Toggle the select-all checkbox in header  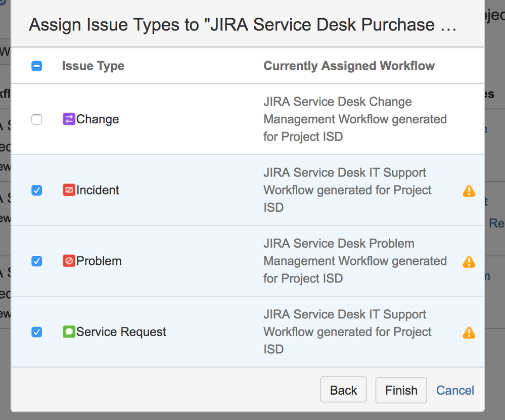tap(37, 66)
